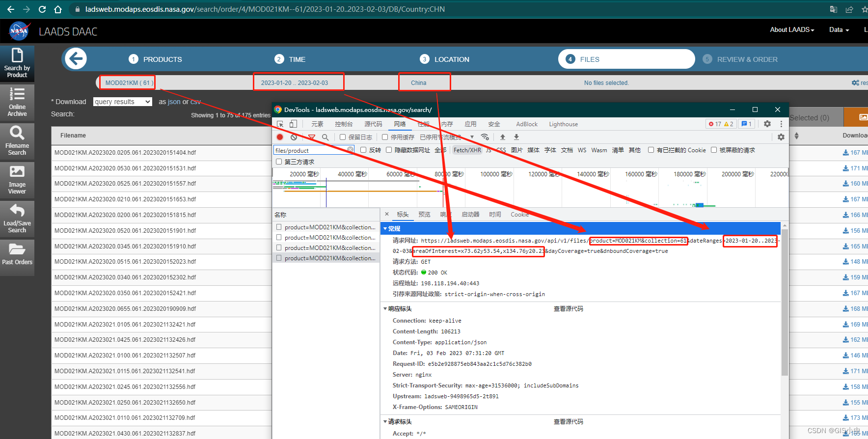The height and width of the screenshot is (439, 868).
Task: Open the query results download dropdown
Action: [x=123, y=102]
